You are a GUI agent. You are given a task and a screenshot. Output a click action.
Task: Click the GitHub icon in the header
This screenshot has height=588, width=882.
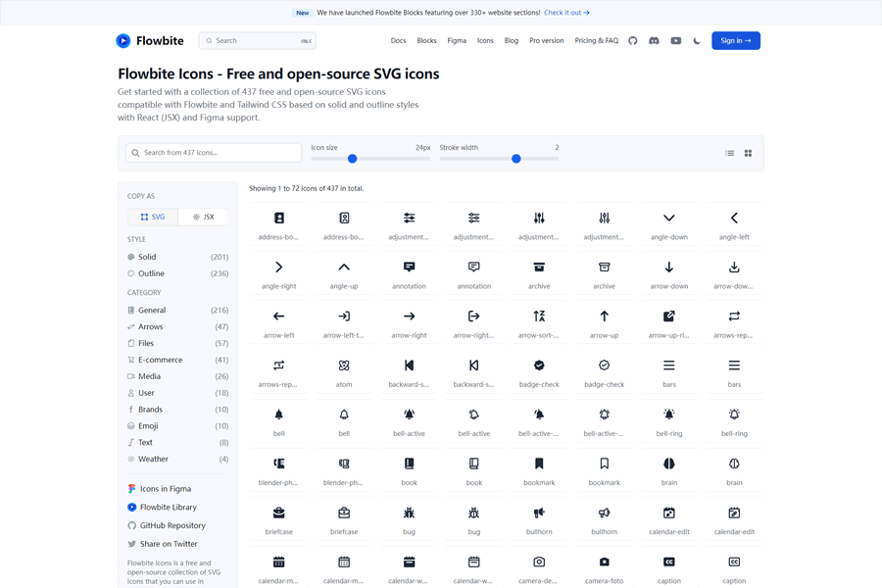[x=633, y=41]
